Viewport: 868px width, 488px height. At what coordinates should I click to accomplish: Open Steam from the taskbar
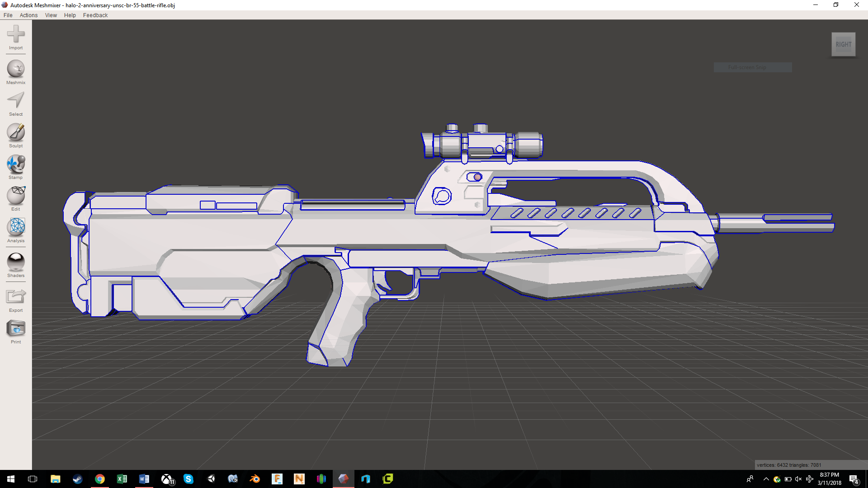point(78,479)
